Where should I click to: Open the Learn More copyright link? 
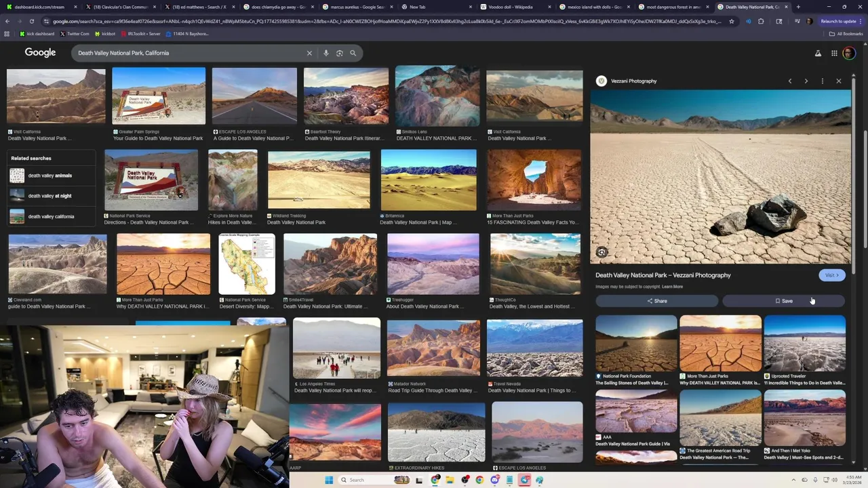click(x=672, y=287)
